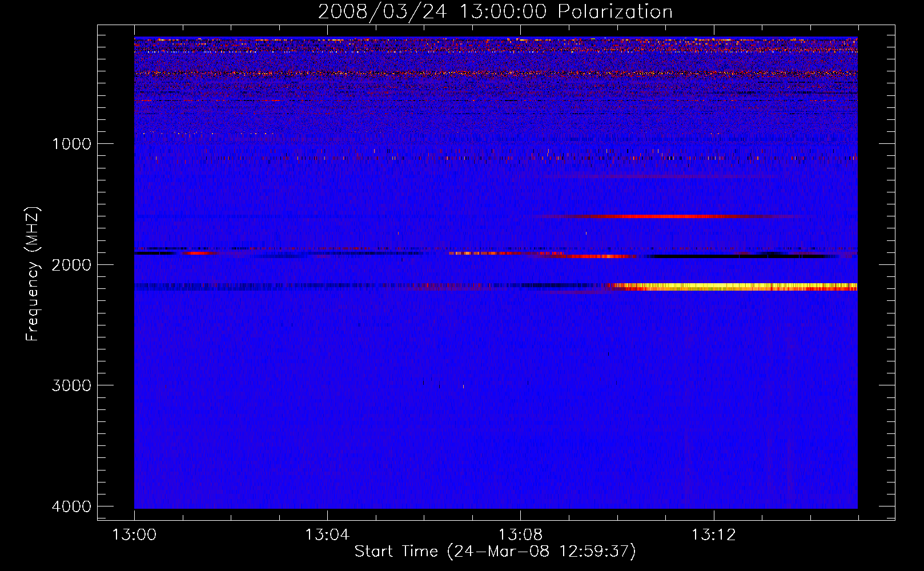Viewport: 924px width, 571px height.
Task: Select the 3000 frequency tick label
Action: tap(71, 385)
